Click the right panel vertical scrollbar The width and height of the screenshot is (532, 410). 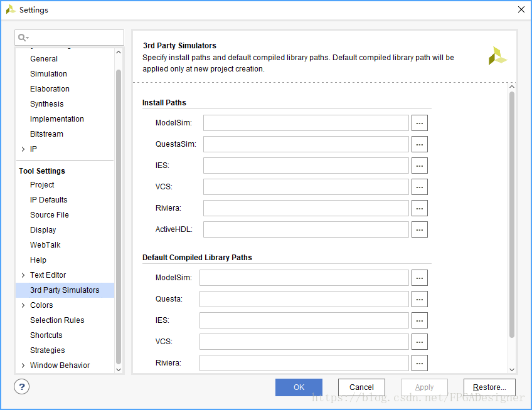point(512,214)
